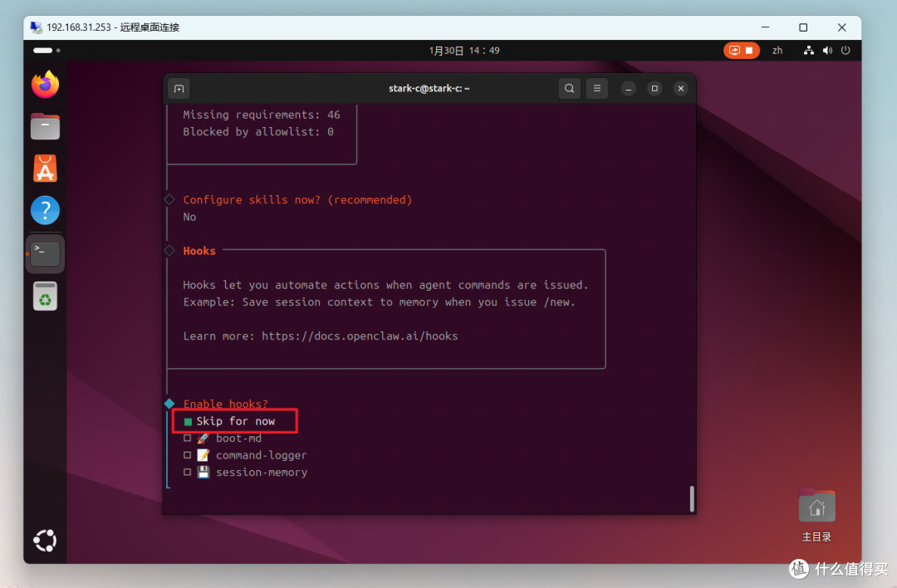Open the Trash dock icon
Viewport: 897px width, 588px height.
point(45,296)
